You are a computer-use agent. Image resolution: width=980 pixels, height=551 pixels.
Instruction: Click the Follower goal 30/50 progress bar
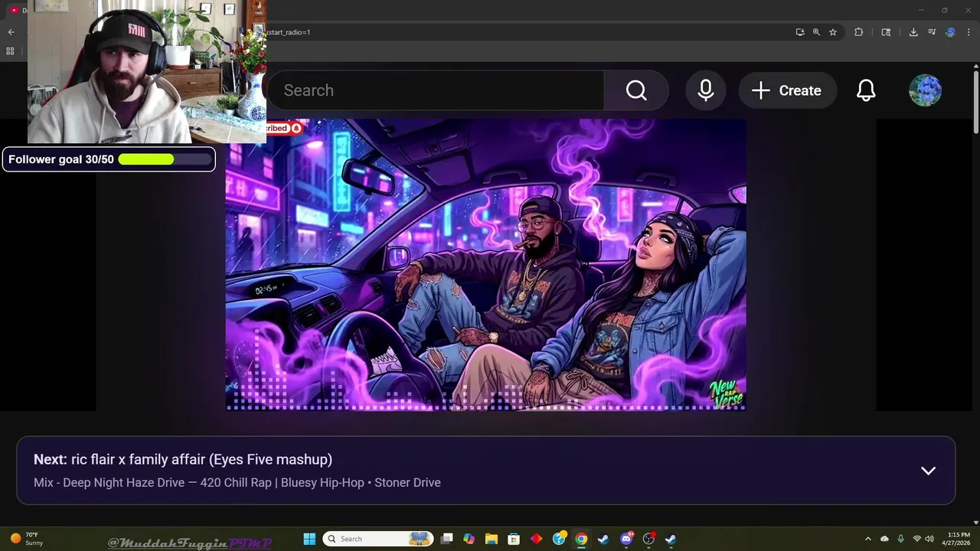tap(165, 159)
